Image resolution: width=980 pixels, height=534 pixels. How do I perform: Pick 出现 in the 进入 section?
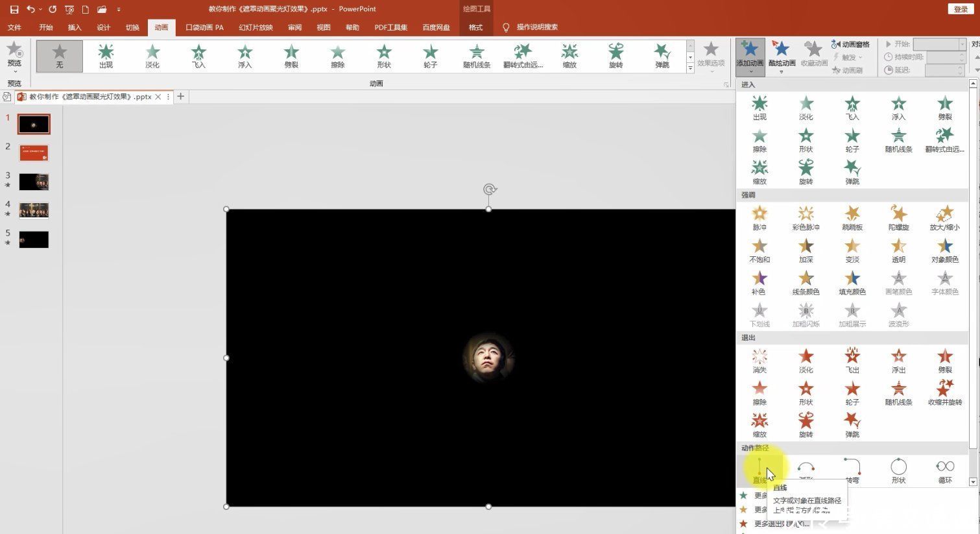759,108
